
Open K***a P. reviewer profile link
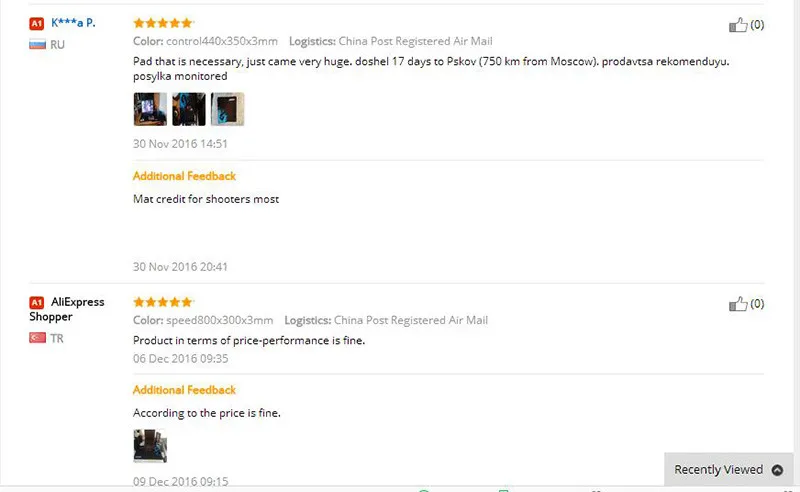[x=73, y=22]
